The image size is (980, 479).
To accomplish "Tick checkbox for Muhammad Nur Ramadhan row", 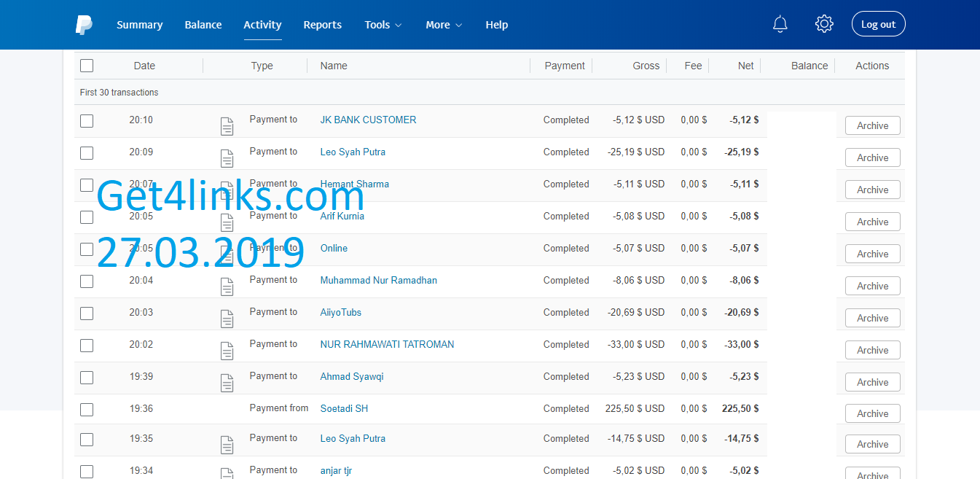I will pyautogui.click(x=87, y=281).
